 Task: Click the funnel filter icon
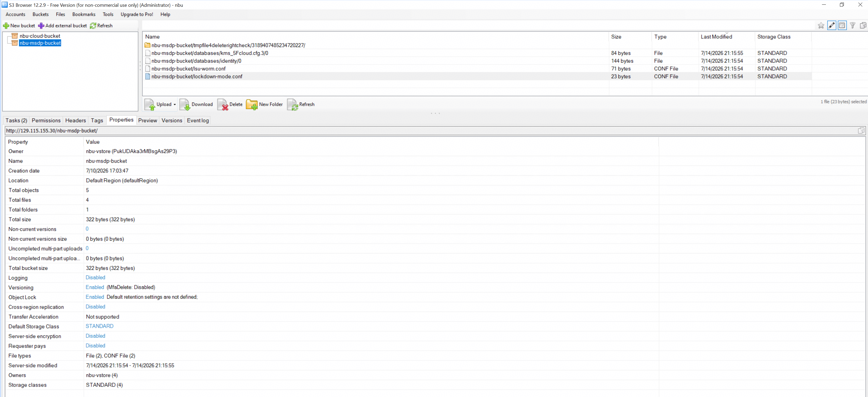coord(852,25)
